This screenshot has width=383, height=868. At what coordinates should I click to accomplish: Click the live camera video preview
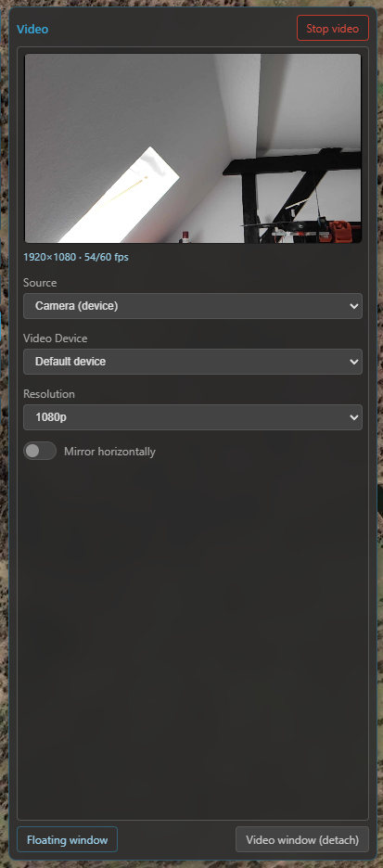(193, 147)
